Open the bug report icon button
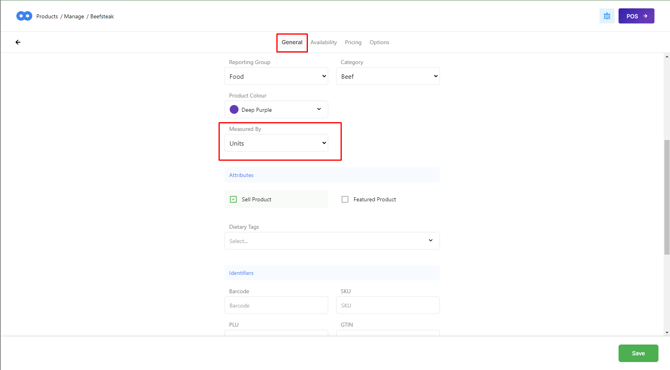 [x=607, y=16]
